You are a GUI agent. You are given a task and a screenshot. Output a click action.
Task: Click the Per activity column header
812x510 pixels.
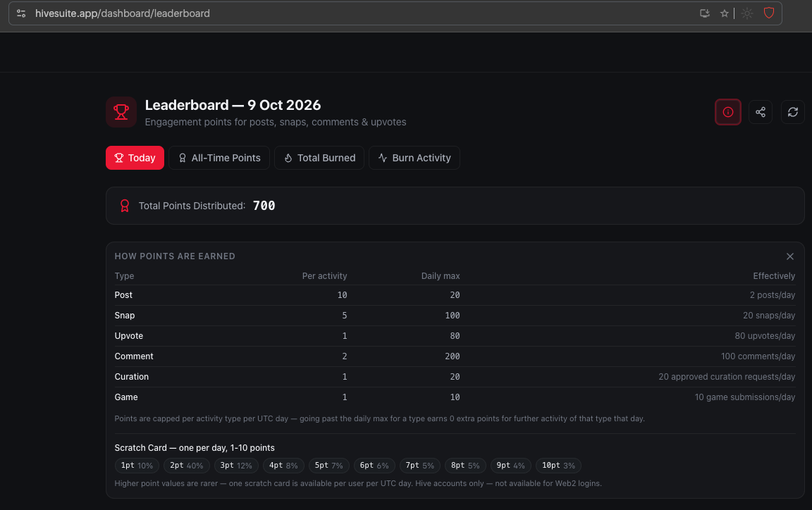coord(324,276)
